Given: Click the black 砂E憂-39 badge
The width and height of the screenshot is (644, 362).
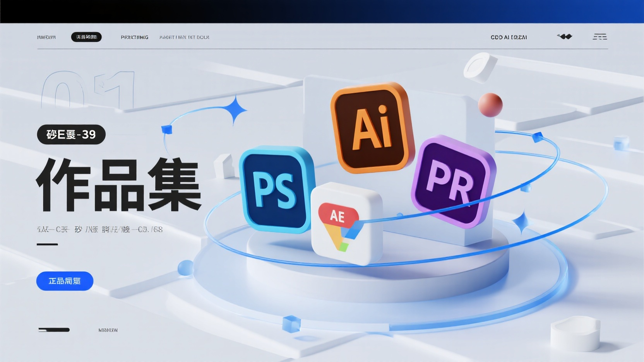Looking at the screenshot, I should point(71,135).
